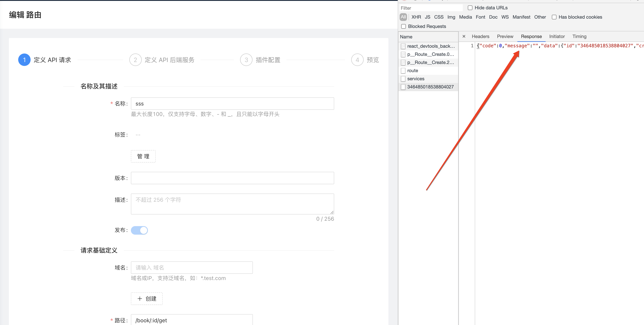Click the 描述 description textarea
The width and height of the screenshot is (644, 325).
pyautogui.click(x=233, y=204)
